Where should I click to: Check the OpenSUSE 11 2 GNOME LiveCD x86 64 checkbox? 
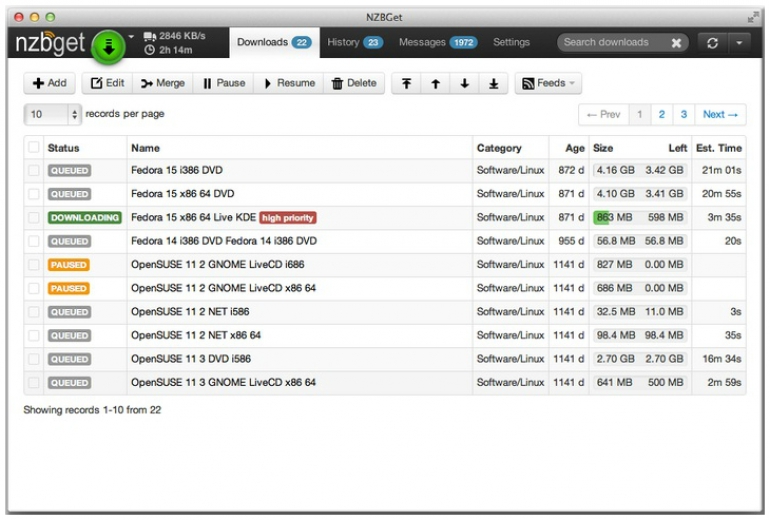(x=34, y=288)
